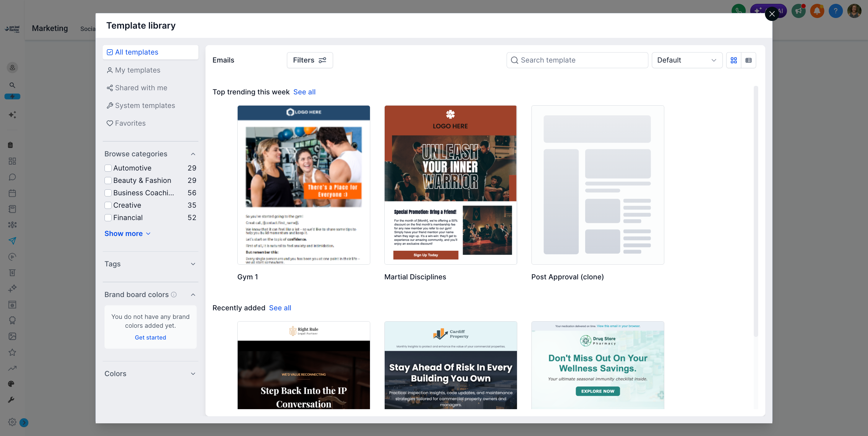Screen dimensions: 868x436
Task: Open the sidebar calendar icon
Action: (x=12, y=193)
